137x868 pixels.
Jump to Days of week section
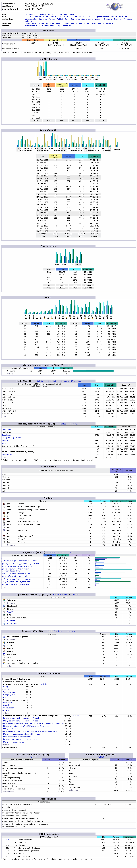tap(61, 15)
